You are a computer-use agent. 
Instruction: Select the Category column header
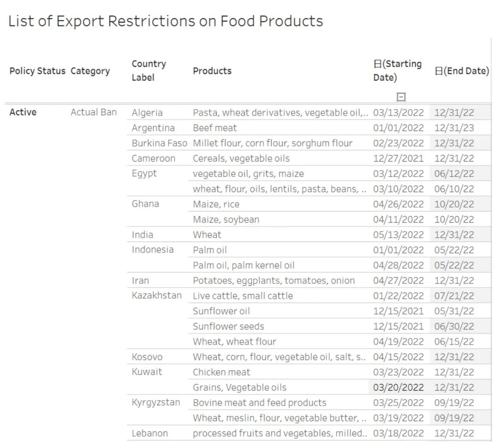[90, 71]
